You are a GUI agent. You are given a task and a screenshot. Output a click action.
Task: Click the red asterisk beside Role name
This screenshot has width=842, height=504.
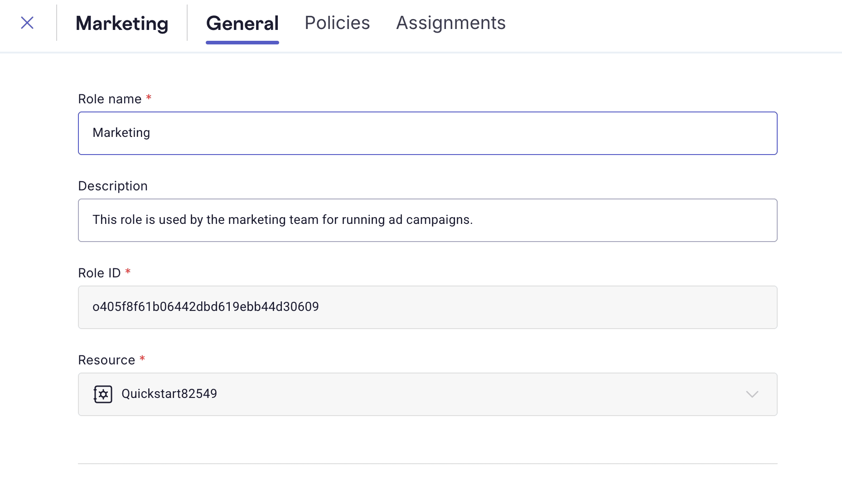coord(149,98)
